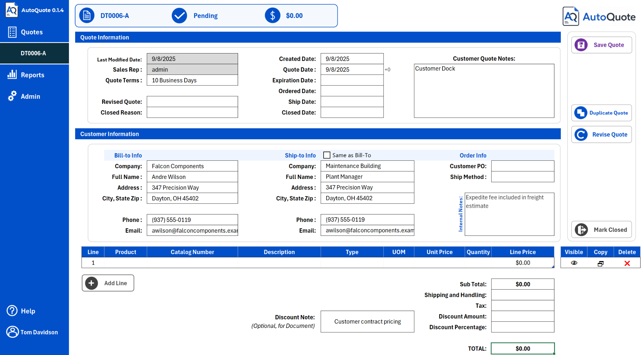Go to Reports in the sidebar
644x355 pixels.
pos(32,75)
